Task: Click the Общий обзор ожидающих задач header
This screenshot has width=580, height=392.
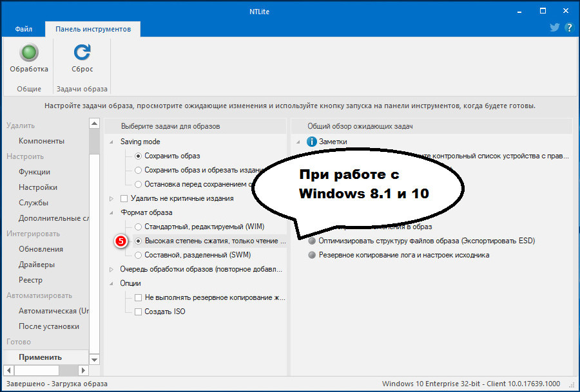Action: tap(432, 126)
